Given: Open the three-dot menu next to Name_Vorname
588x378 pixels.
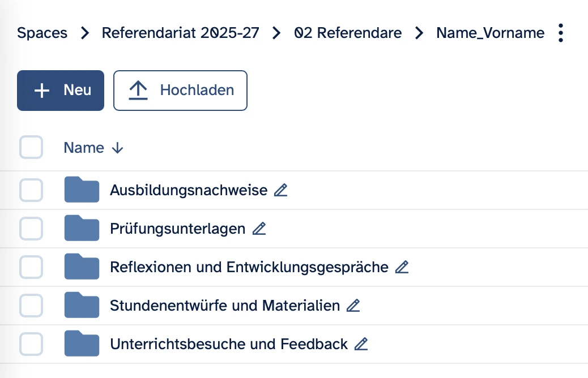Looking at the screenshot, I should tap(561, 33).
